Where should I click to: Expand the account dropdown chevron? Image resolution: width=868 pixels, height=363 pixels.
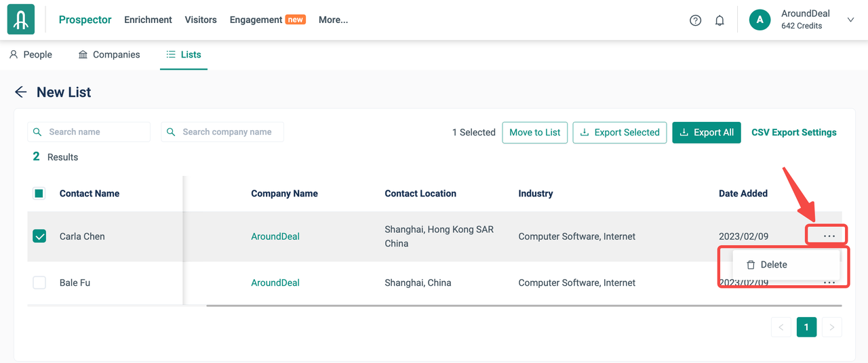pyautogui.click(x=850, y=20)
